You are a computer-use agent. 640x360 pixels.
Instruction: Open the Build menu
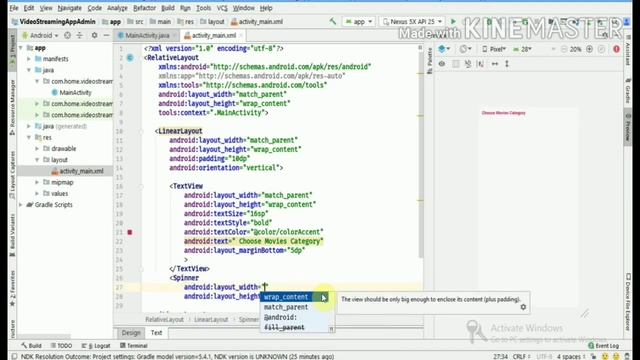tap(168, 8)
